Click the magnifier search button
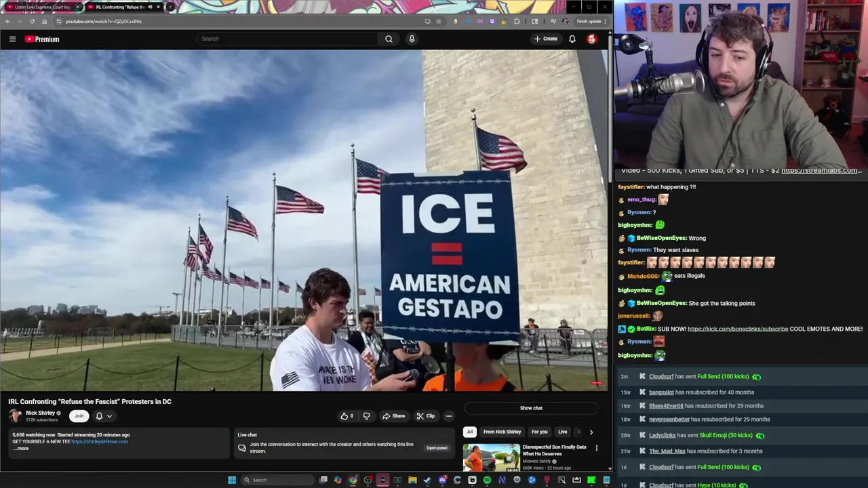 (389, 39)
